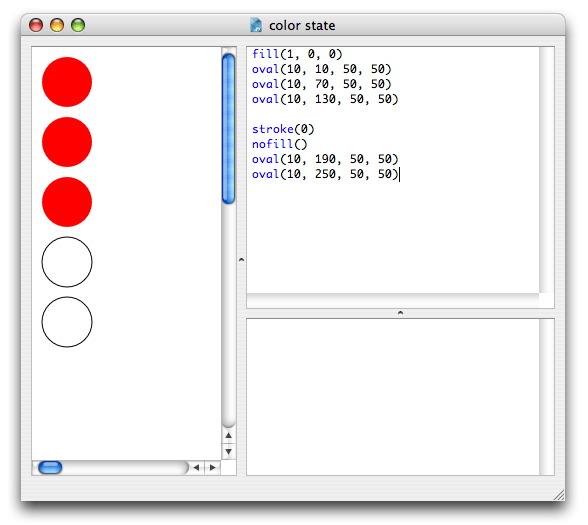Screen dimensions: 588x525
Task: Click the line oval(10, 130, 50, 50)
Action: (325, 99)
